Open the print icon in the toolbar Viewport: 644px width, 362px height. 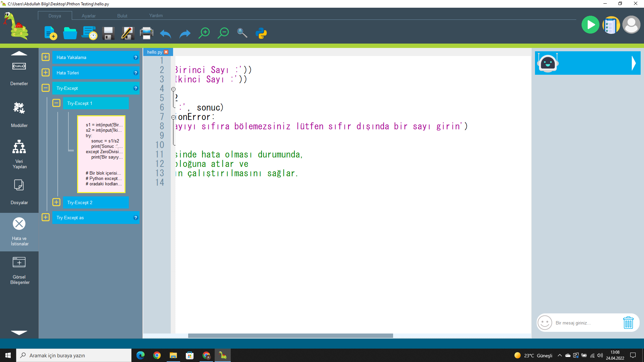point(147,33)
